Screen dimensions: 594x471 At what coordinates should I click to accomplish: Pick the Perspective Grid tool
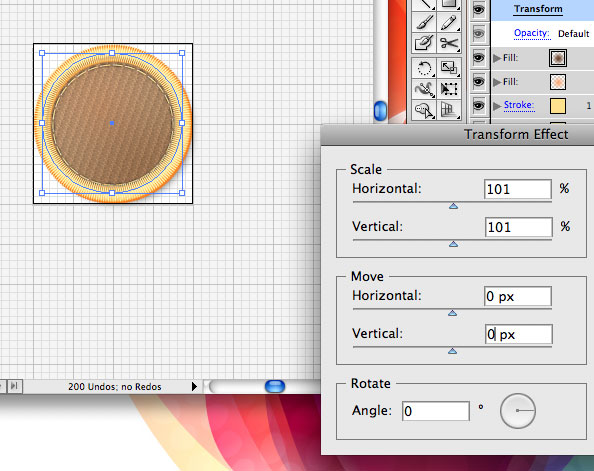(x=449, y=110)
